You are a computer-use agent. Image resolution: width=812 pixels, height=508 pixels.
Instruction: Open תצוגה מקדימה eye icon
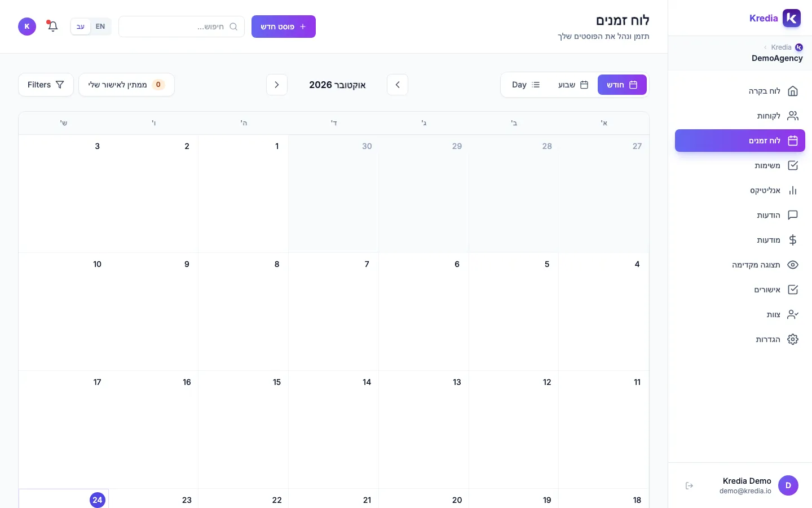[793, 265]
